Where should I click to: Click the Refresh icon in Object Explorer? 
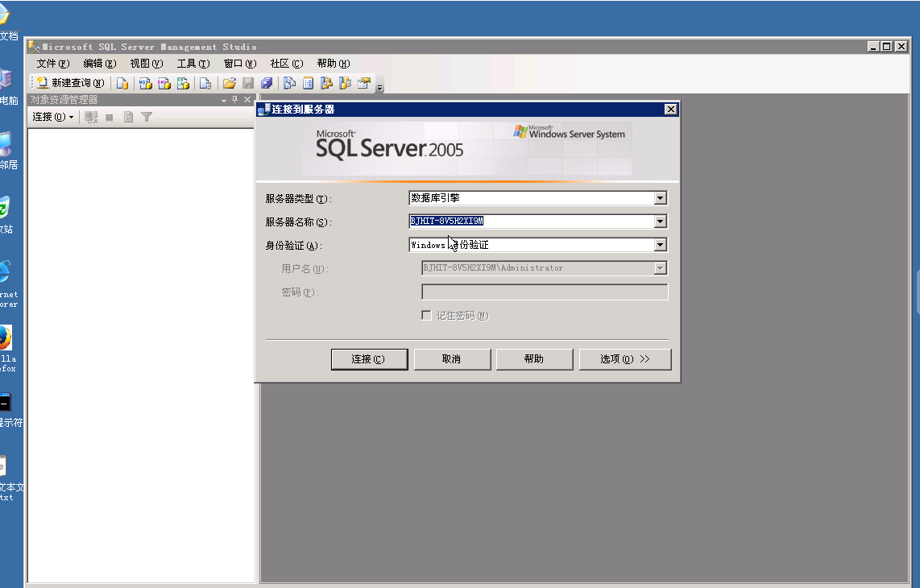tap(129, 118)
